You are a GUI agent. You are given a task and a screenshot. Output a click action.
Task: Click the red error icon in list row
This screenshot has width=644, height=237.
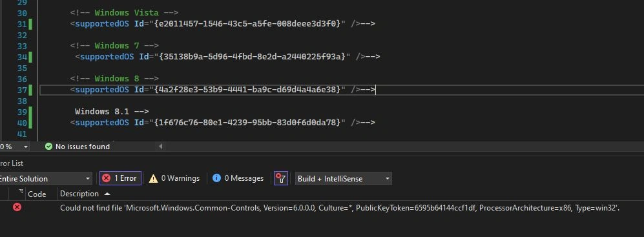pos(17,207)
